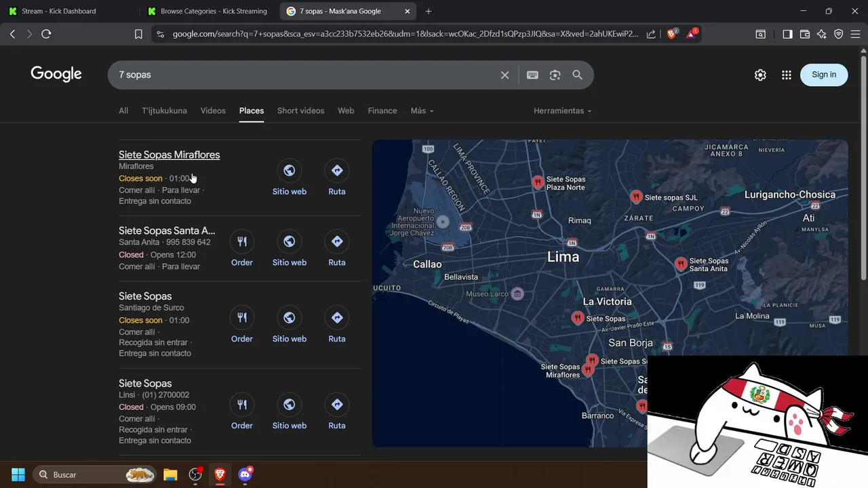Open the browser main menu icon
This screenshot has width=868, height=488.
tap(856, 34)
